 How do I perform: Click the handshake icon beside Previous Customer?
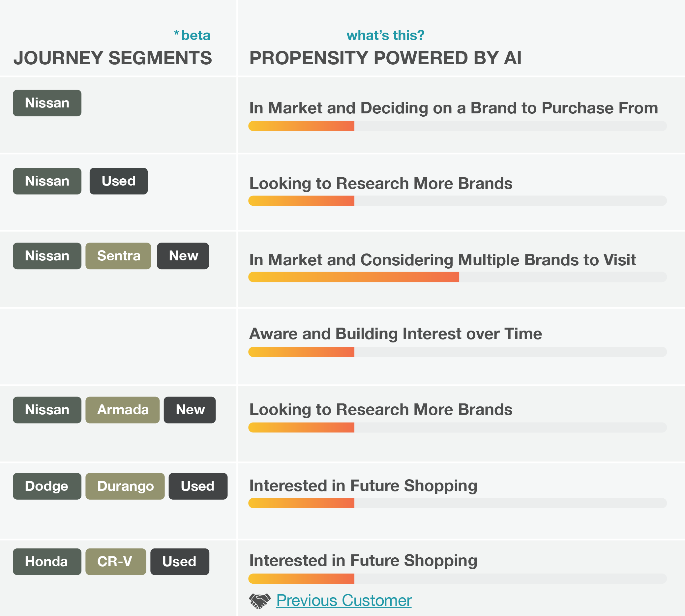pyautogui.click(x=260, y=601)
